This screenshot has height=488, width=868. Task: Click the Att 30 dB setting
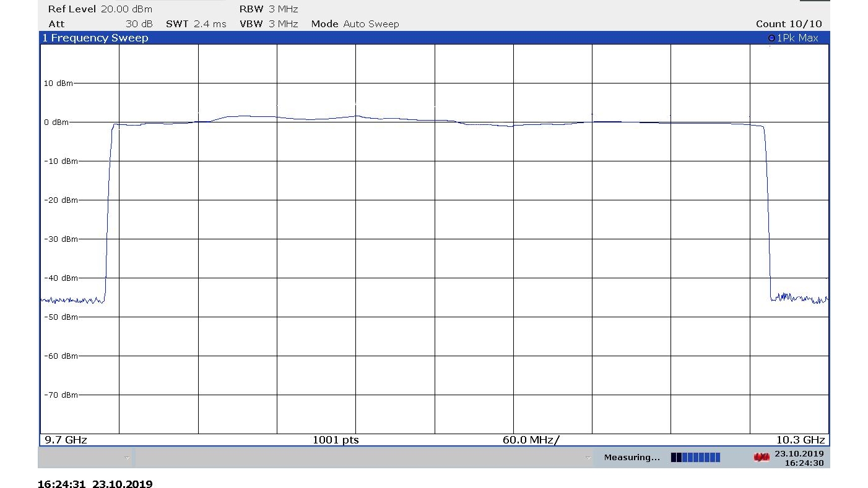[x=100, y=24]
